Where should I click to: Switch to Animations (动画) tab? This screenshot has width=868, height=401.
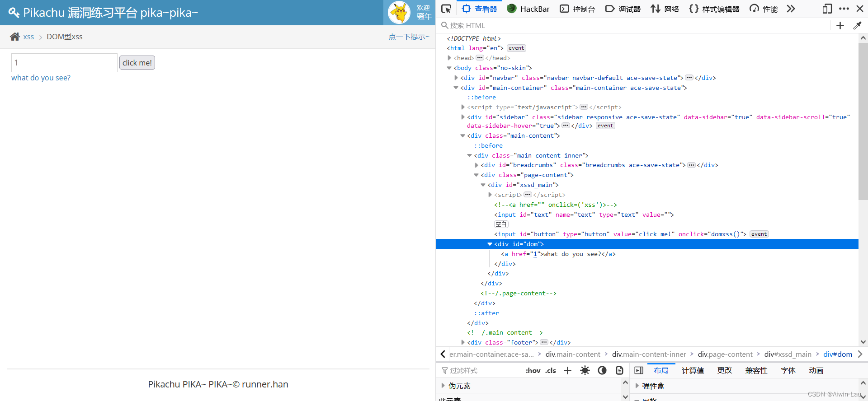point(816,370)
